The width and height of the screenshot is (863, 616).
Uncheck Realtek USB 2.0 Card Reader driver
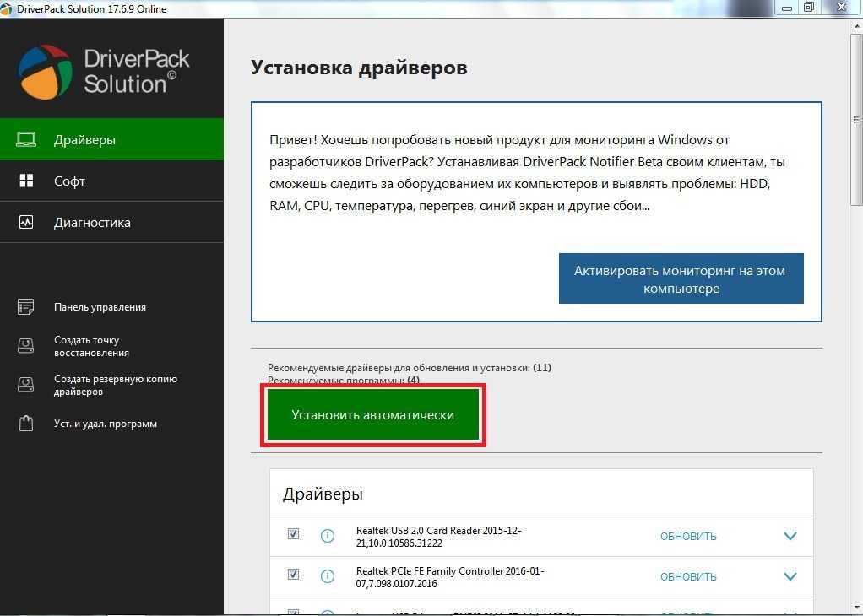293,533
